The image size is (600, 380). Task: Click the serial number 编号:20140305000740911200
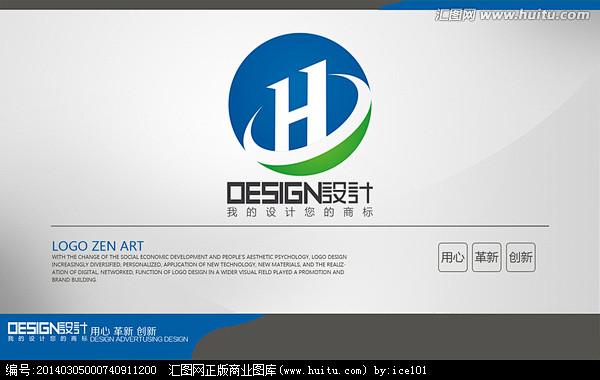click(x=81, y=370)
